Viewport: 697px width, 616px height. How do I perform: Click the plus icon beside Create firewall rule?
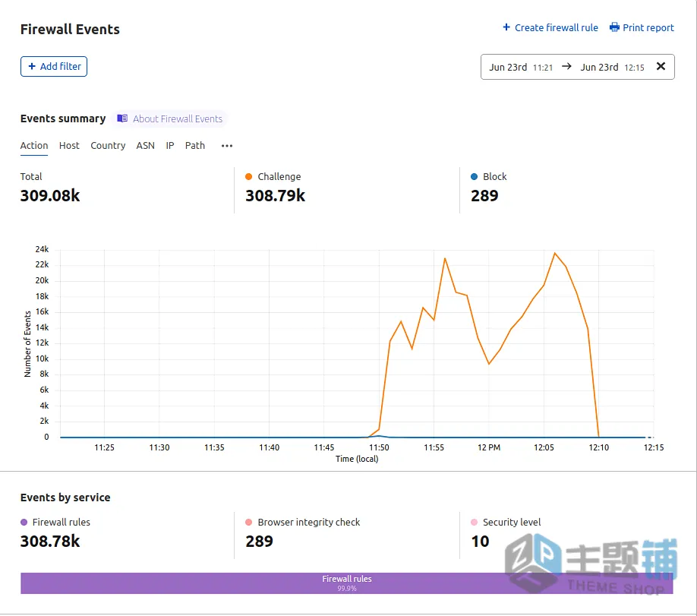tap(506, 27)
